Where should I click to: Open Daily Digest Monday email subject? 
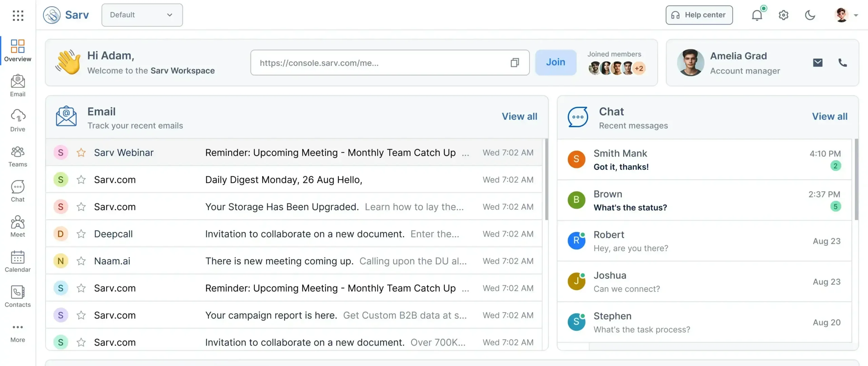(284, 180)
